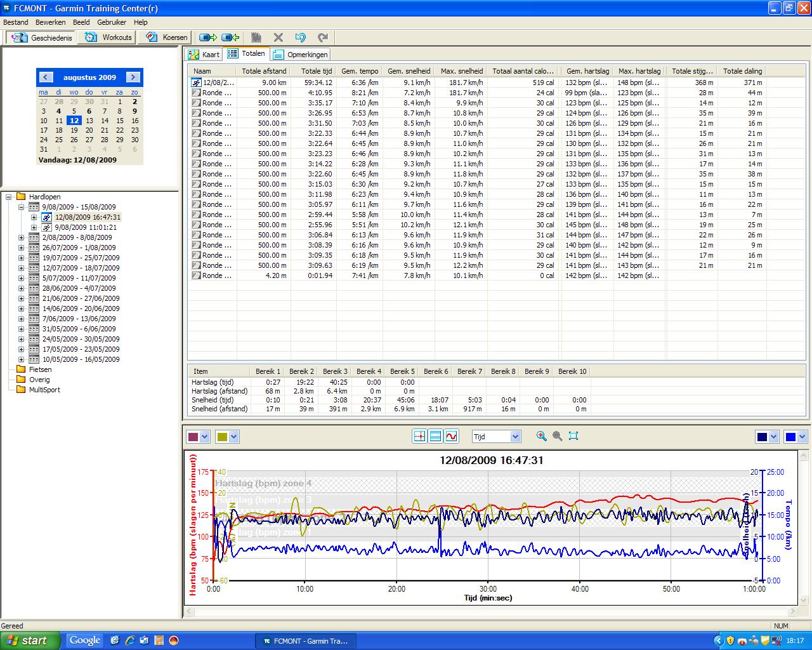The image size is (812, 650).
Task: Click the 59:34.12 total time cell
Action: 317,83
